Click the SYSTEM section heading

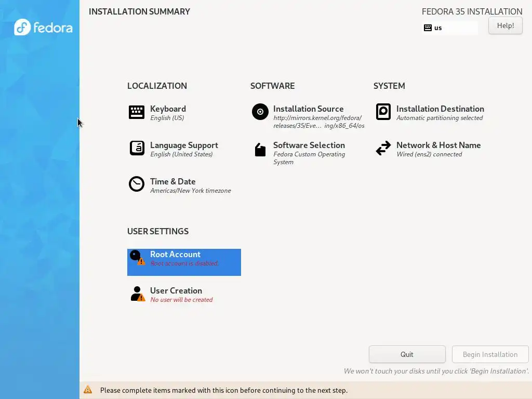click(389, 86)
